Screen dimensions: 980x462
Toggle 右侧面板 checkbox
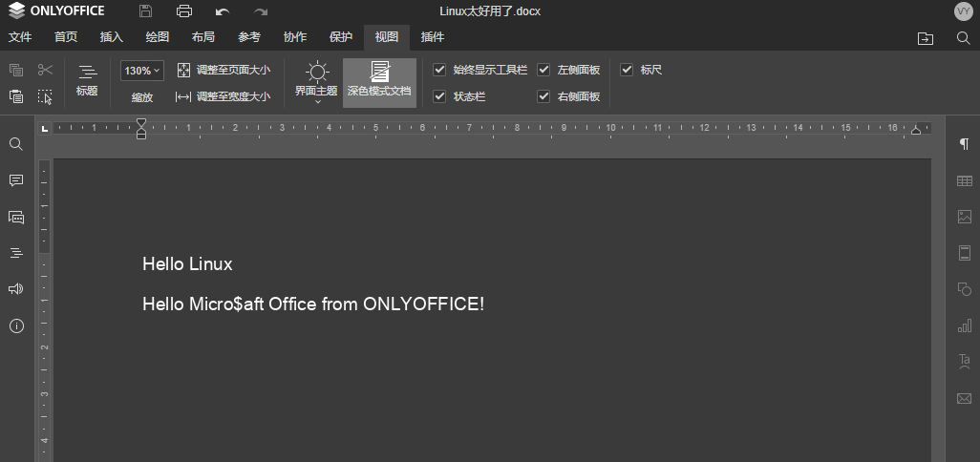tap(543, 96)
